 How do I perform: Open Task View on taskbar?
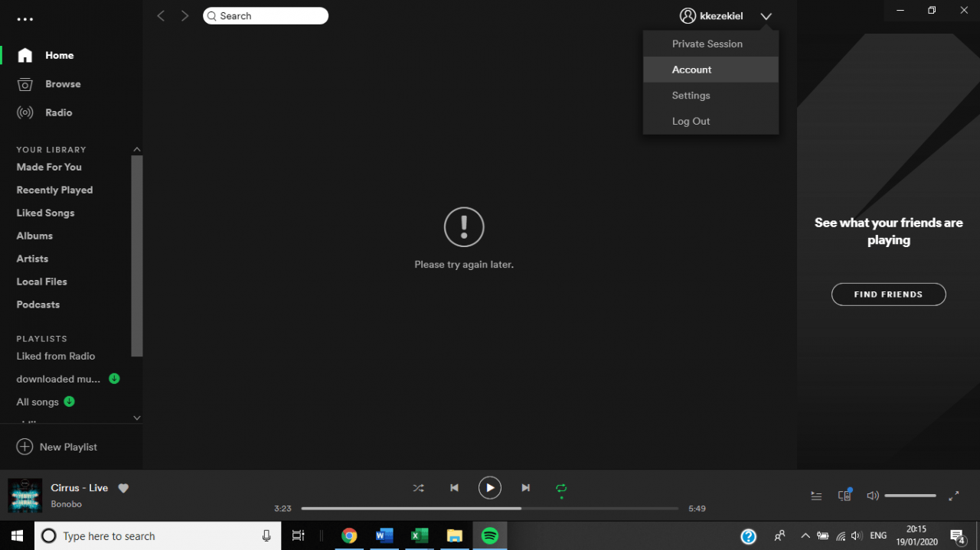299,535
